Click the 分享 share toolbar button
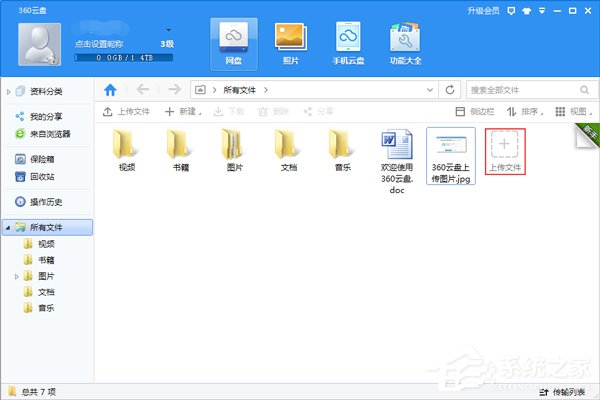Screen dimensions: 600x400 [x=318, y=111]
